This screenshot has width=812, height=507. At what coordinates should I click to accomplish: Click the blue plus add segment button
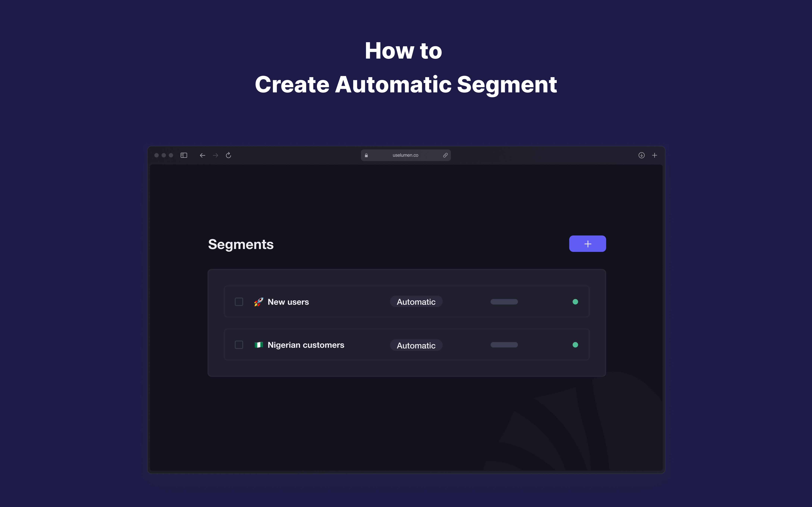(x=587, y=244)
